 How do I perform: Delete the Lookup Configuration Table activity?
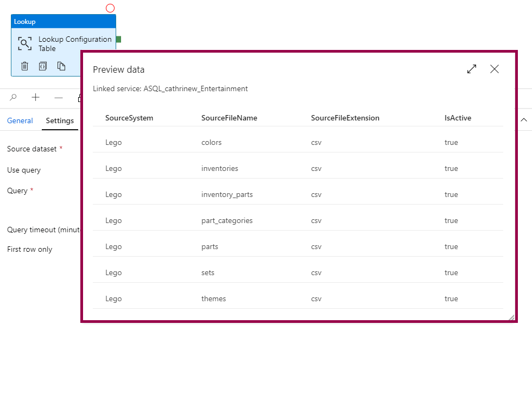pyautogui.click(x=24, y=66)
